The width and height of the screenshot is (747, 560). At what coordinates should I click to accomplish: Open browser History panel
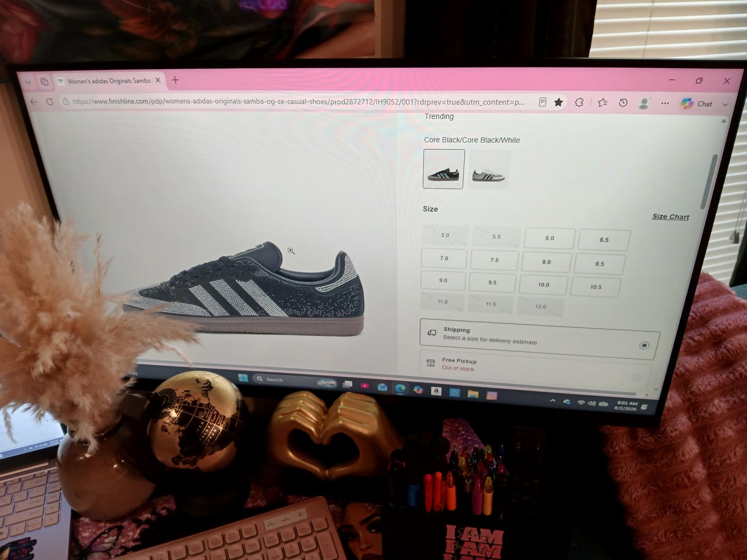(623, 103)
